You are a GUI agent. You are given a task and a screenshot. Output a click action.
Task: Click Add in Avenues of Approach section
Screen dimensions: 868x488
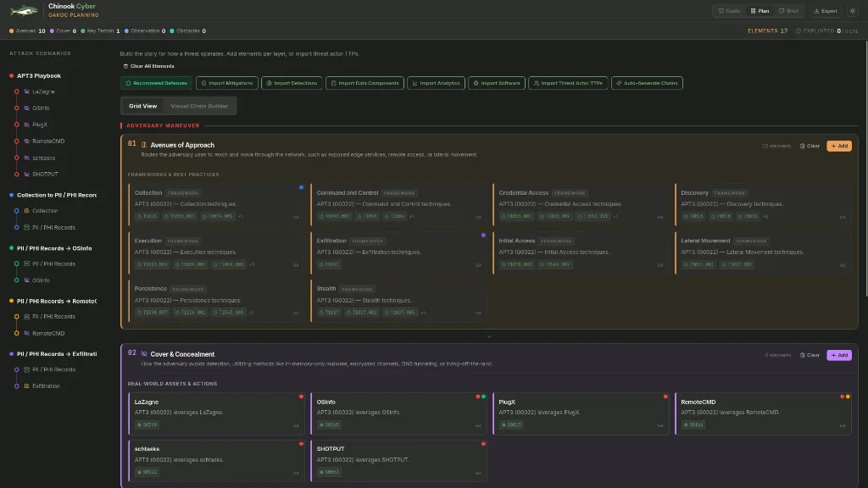[838, 146]
